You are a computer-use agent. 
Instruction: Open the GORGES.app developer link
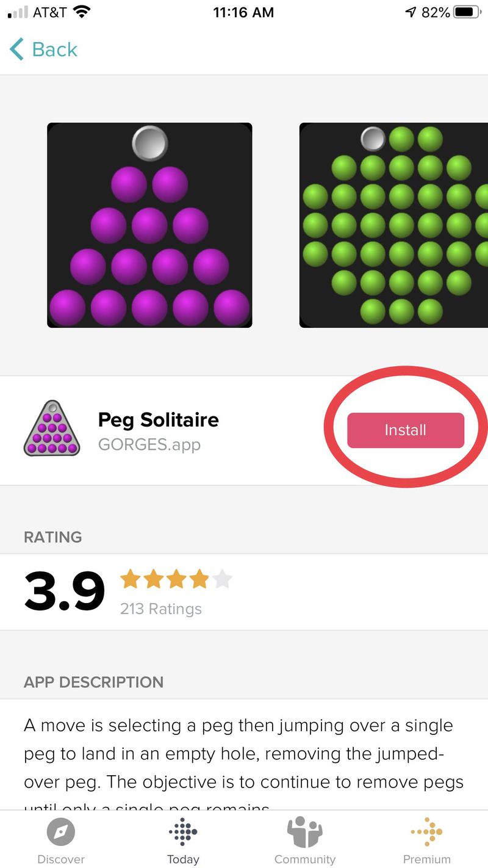[x=149, y=444]
